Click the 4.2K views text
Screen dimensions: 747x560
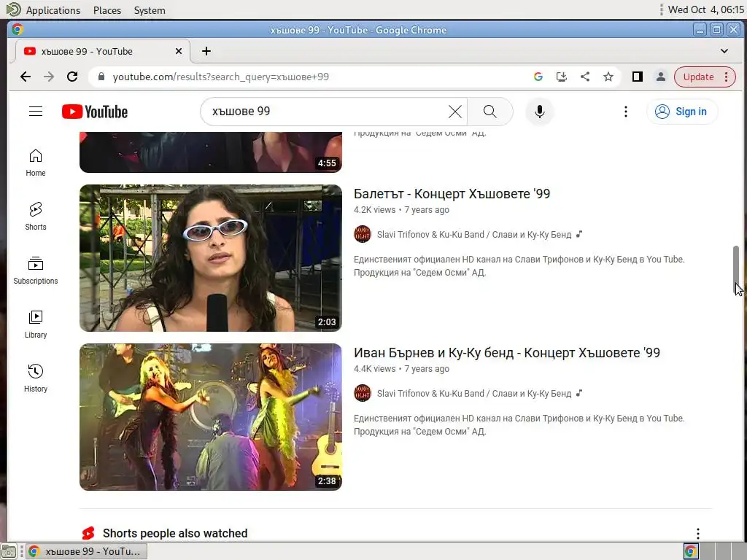click(374, 209)
